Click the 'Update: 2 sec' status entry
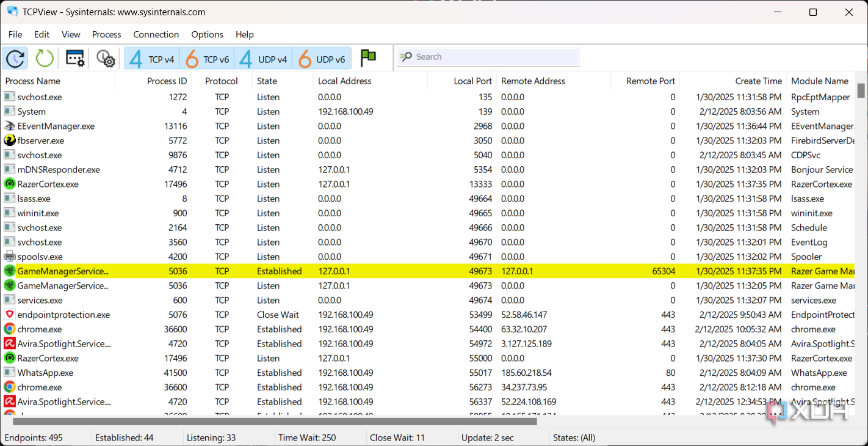This screenshot has height=446, width=868. click(x=488, y=437)
